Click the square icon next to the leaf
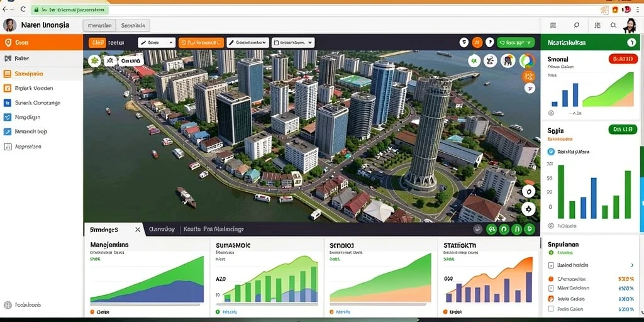Image resolution: width=644 pixels, height=322 pixels. click(x=110, y=61)
